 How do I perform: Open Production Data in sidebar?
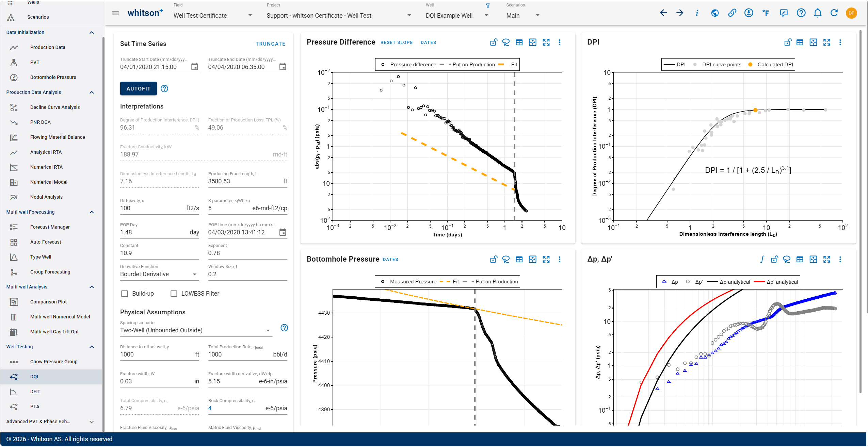coord(51,48)
